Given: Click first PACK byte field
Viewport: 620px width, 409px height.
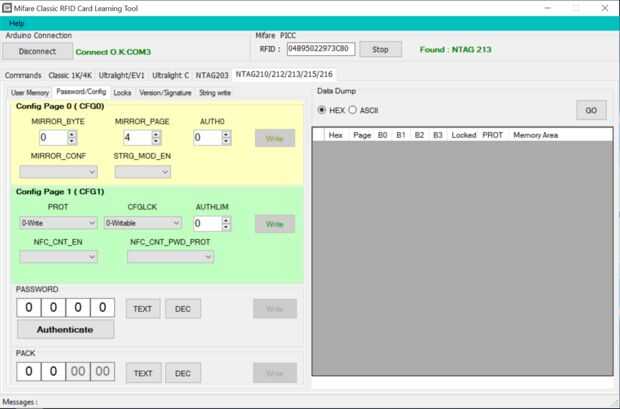Looking at the screenshot, I should pos(29,371).
